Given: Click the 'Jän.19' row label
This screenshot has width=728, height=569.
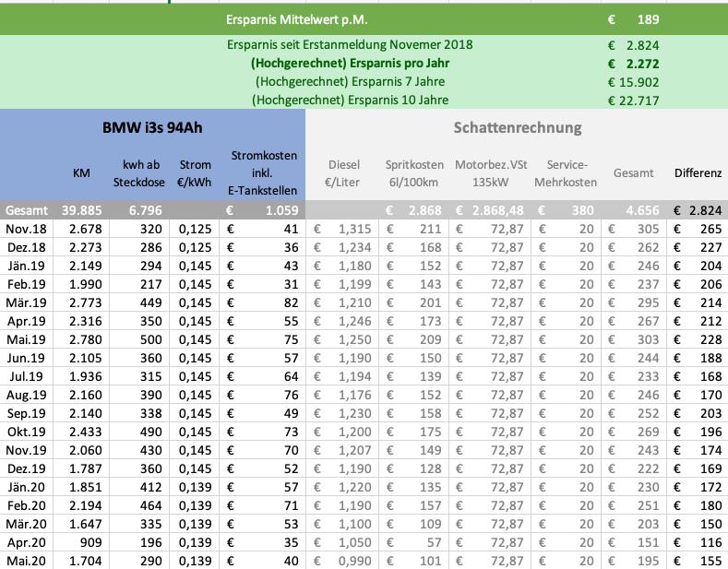Looking at the screenshot, I should (x=26, y=266).
